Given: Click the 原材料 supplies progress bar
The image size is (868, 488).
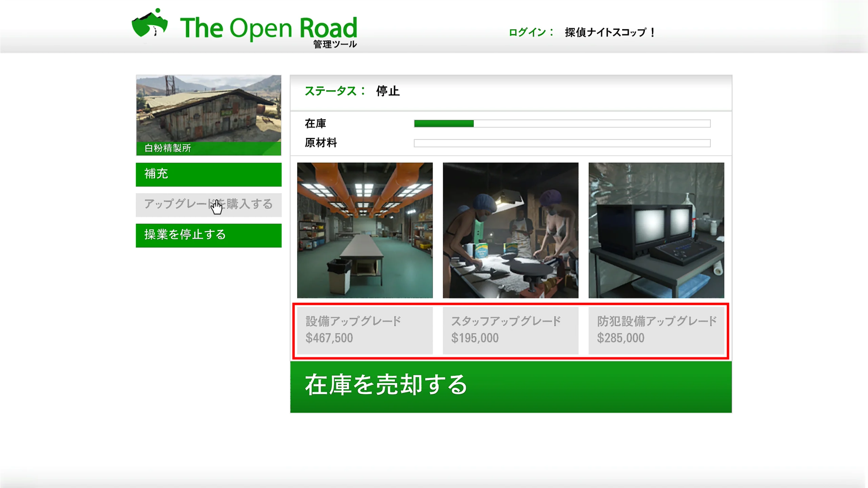Looking at the screenshot, I should [x=562, y=143].
